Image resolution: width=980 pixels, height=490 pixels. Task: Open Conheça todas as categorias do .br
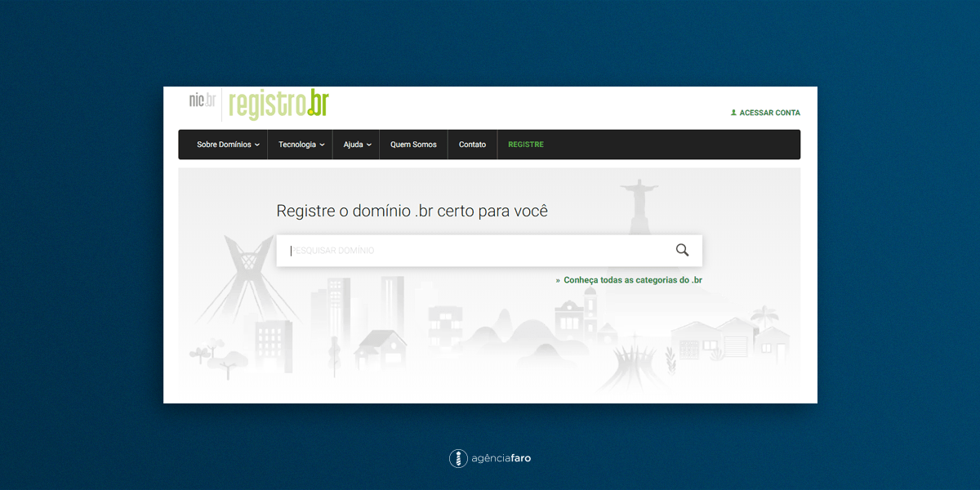click(633, 280)
